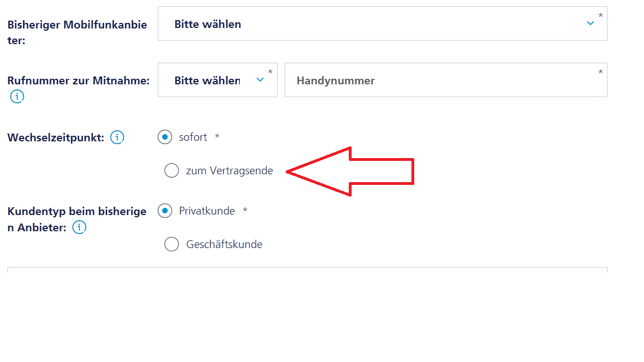Open Bisheriger Mobilfunkanbieter dropdown
The height and width of the screenshot is (362, 644).
pyautogui.click(x=382, y=24)
